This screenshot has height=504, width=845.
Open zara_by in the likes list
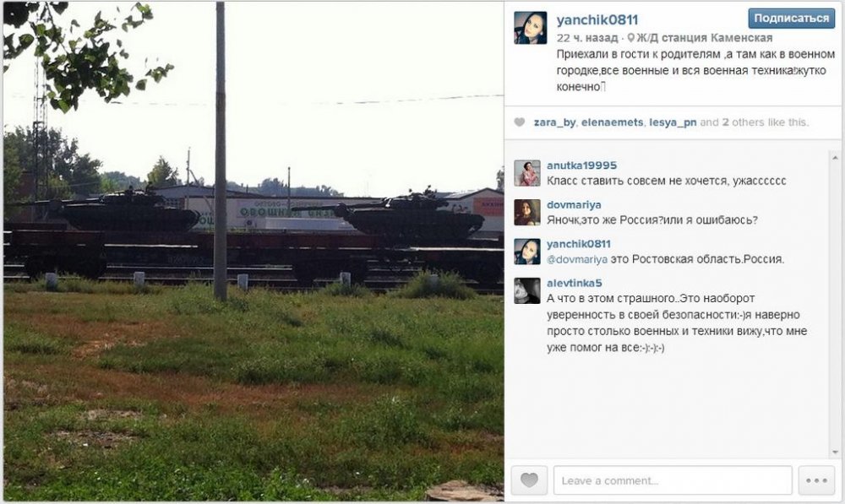click(x=554, y=122)
